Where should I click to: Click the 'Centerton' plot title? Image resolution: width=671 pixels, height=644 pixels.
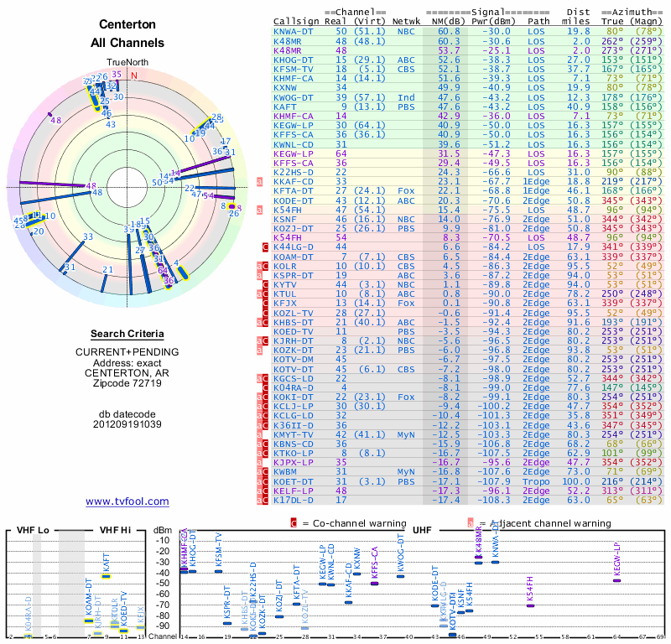point(127,24)
